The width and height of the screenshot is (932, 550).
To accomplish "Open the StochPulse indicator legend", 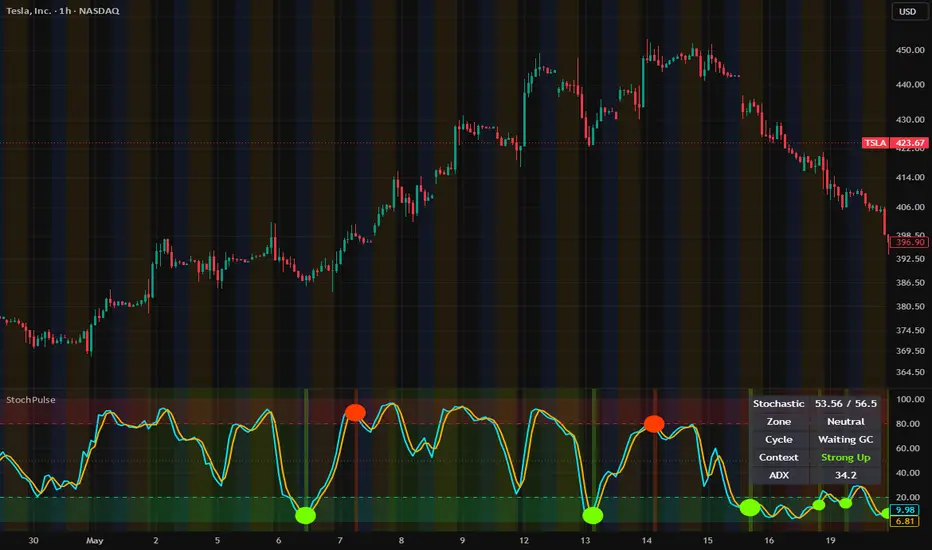I will click(31, 400).
